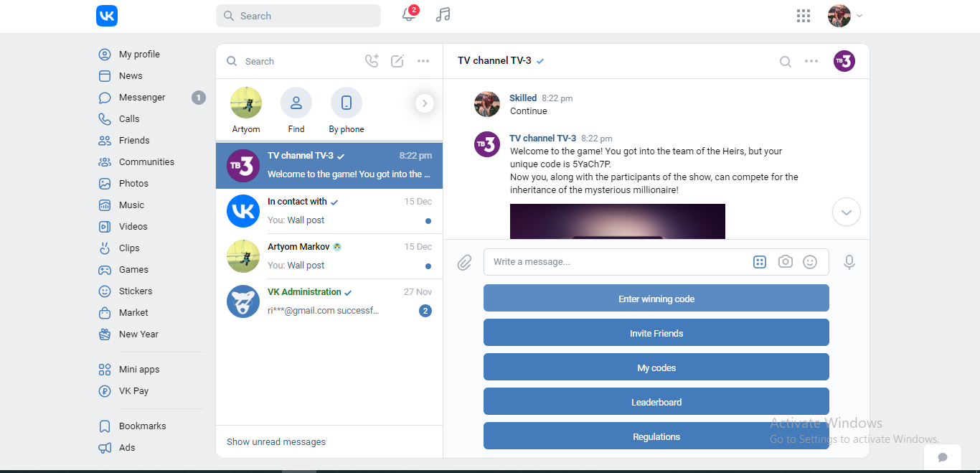Click the Stickers smiley icon
The image size is (980, 473).
105,291
